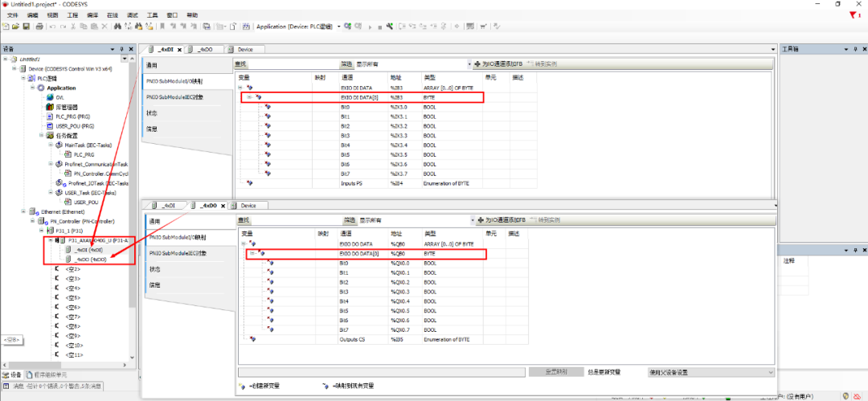868x401 pixels.
Task: Click the Save project toolbar icon
Action: click(27, 27)
